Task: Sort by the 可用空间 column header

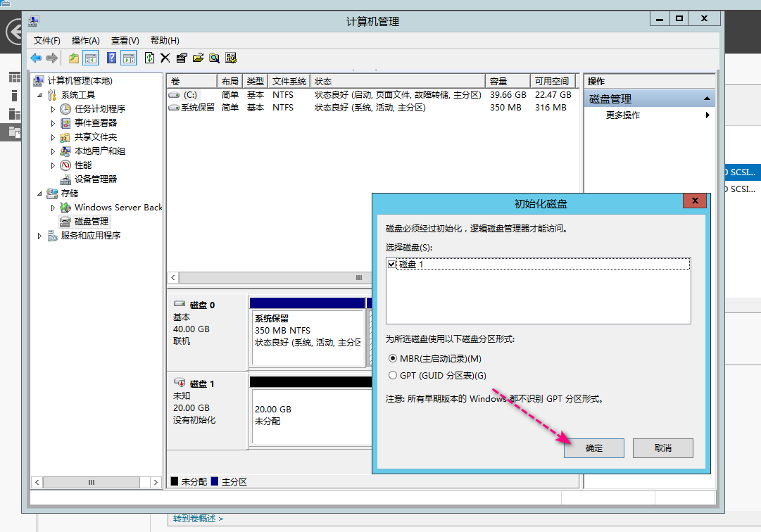Action: (553, 82)
